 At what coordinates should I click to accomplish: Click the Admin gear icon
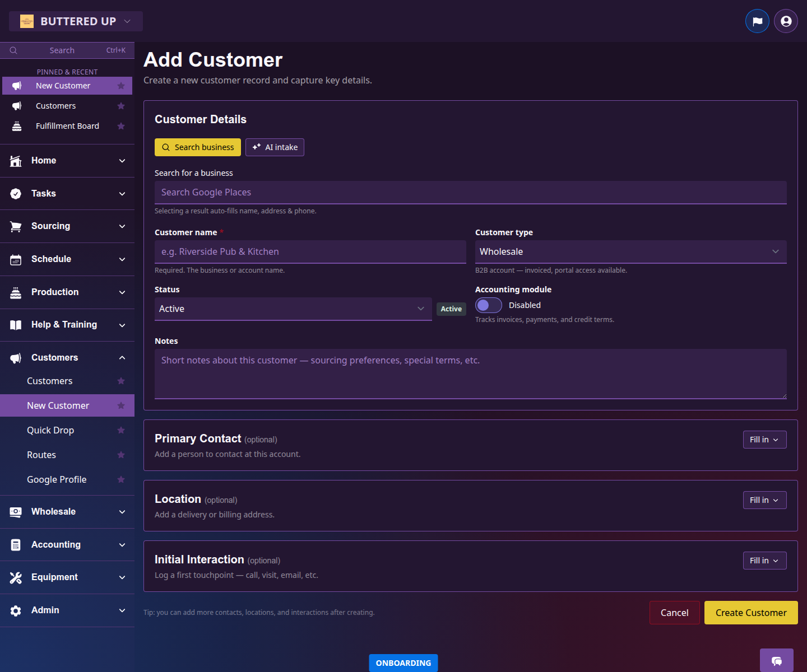coord(16,610)
